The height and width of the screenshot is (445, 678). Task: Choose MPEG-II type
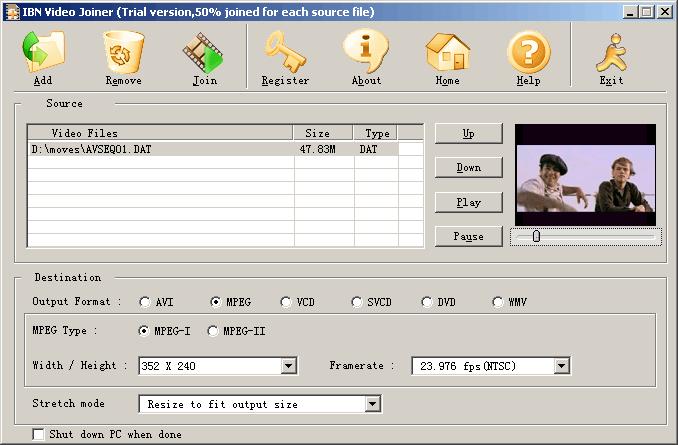tap(213, 331)
